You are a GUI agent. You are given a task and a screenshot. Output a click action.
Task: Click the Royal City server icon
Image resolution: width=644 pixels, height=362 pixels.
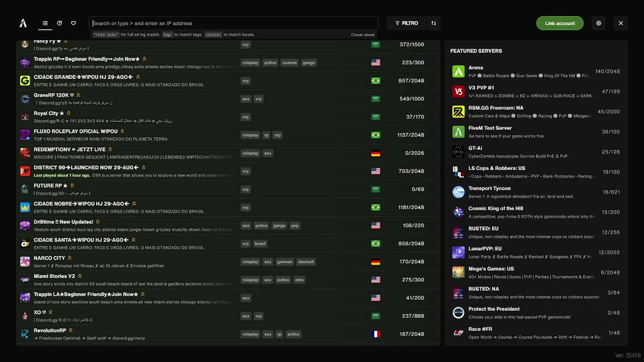[x=25, y=117]
